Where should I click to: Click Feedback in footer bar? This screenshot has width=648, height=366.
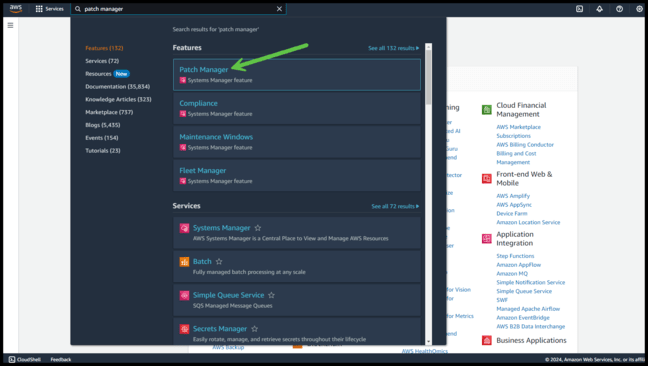click(61, 359)
